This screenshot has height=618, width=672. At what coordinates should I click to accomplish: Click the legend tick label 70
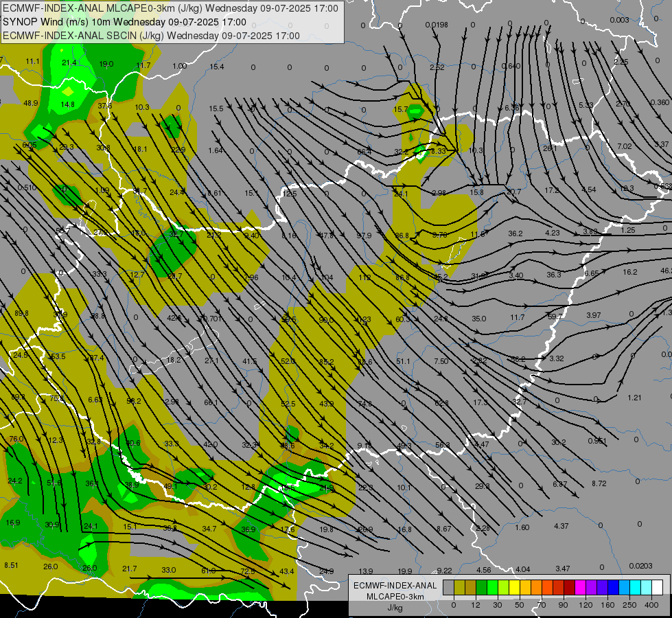(542, 605)
